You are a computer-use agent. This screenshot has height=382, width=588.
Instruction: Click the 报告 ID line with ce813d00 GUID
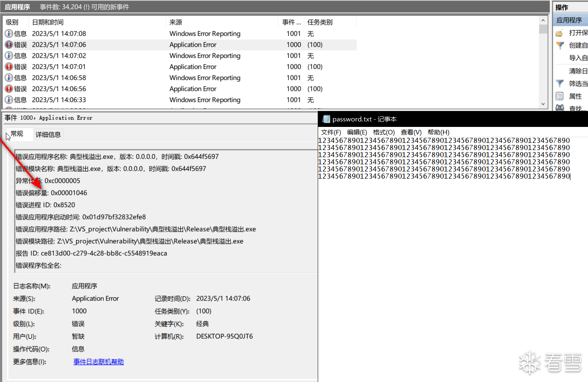(91, 253)
